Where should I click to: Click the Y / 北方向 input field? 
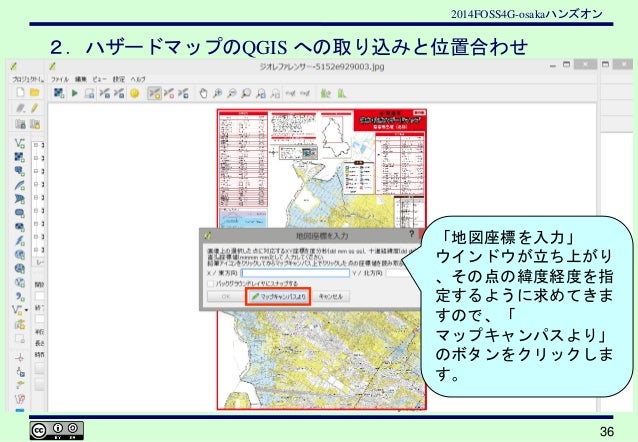(398, 273)
